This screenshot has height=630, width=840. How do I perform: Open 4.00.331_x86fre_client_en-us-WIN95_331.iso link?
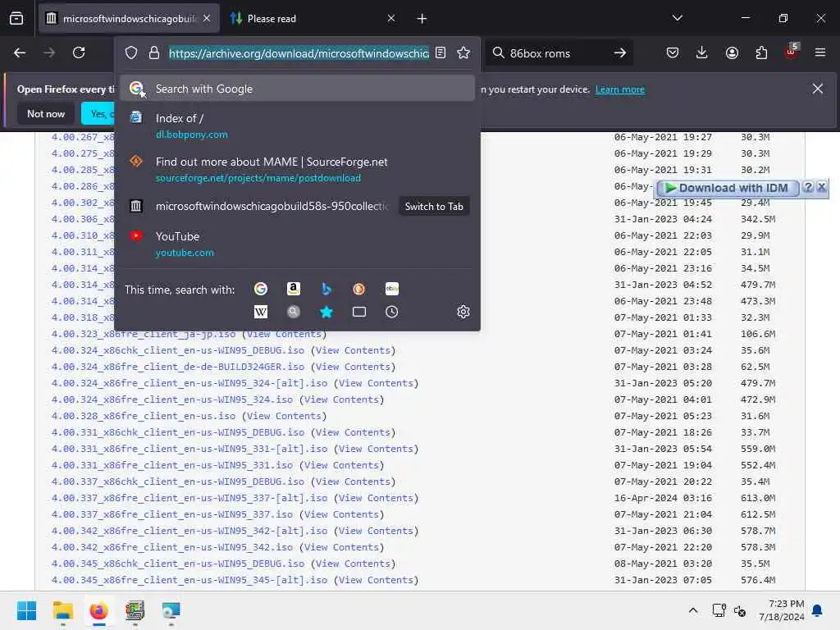172,466
